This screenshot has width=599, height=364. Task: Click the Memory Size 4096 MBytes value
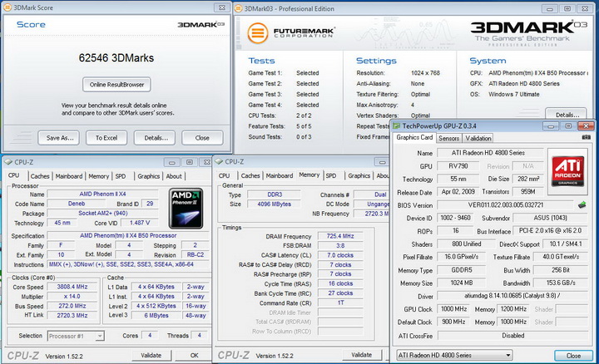(x=274, y=204)
